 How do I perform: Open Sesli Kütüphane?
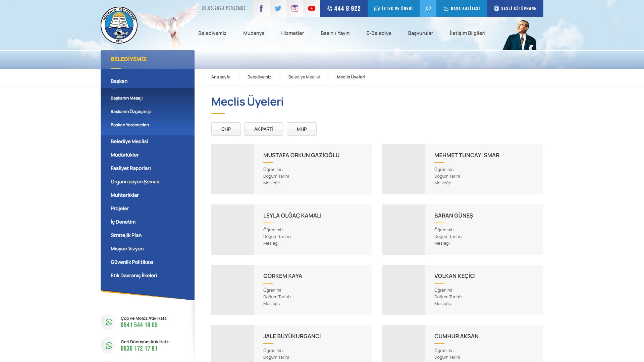(x=515, y=8)
